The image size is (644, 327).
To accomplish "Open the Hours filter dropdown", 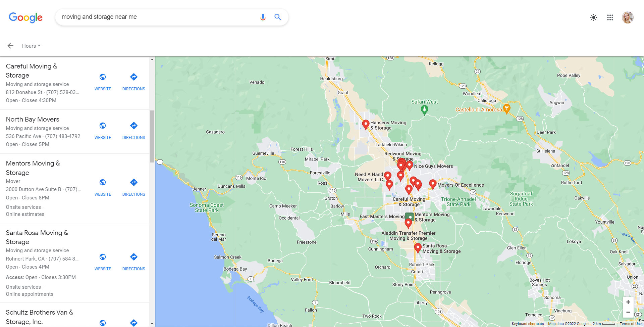I will pos(31,46).
